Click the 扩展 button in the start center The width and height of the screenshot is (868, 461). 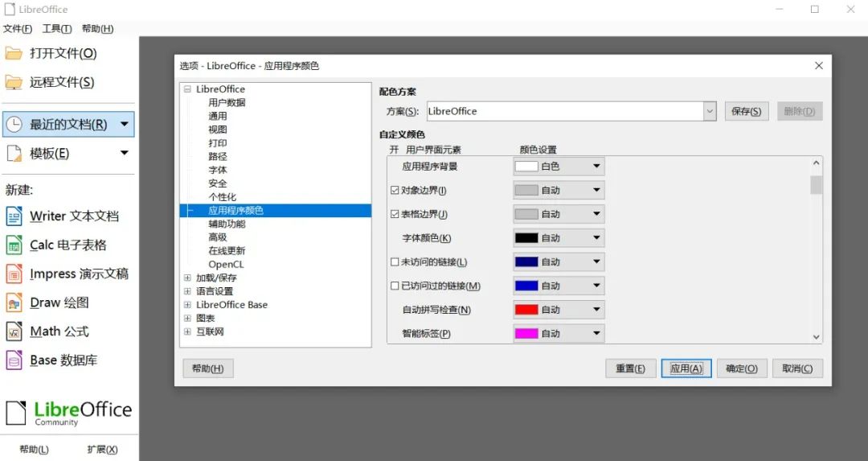tap(102, 450)
